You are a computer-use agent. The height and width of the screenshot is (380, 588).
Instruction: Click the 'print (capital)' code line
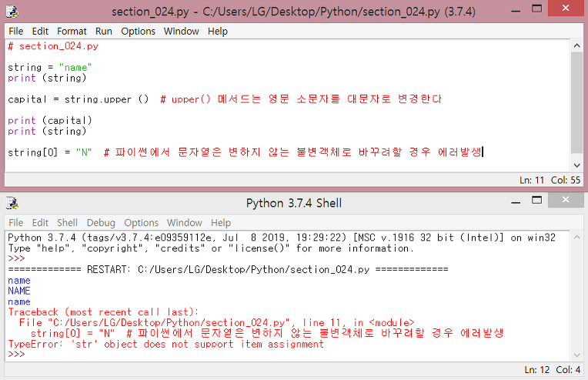point(49,121)
